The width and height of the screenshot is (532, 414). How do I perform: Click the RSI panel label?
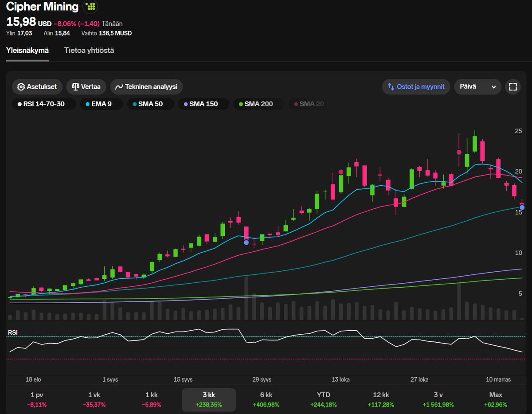point(13,332)
